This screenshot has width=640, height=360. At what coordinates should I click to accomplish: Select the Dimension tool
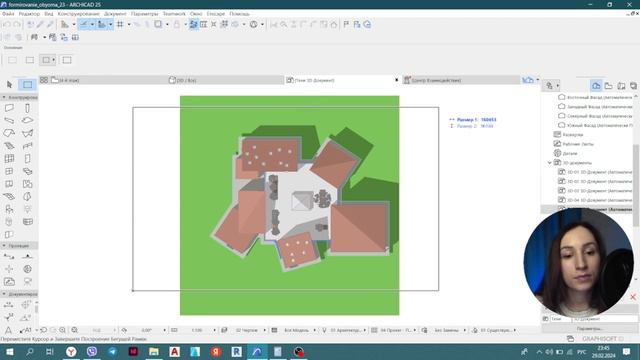tap(8, 304)
